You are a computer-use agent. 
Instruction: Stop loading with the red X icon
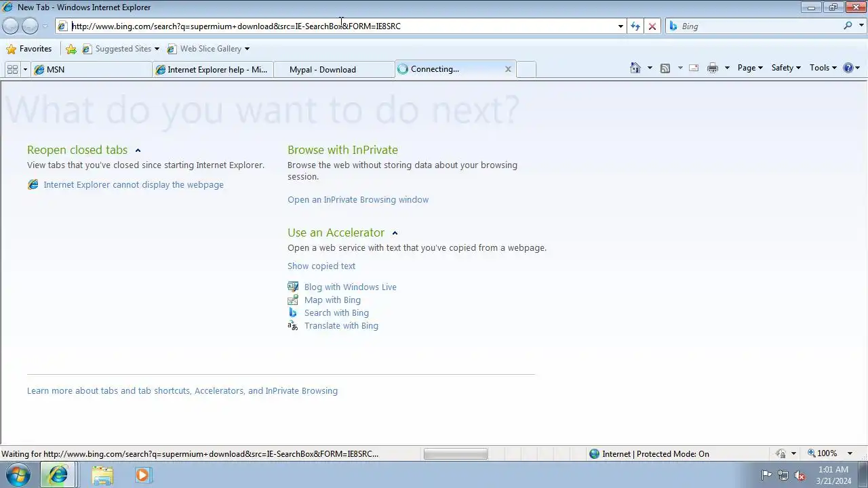pos(652,26)
